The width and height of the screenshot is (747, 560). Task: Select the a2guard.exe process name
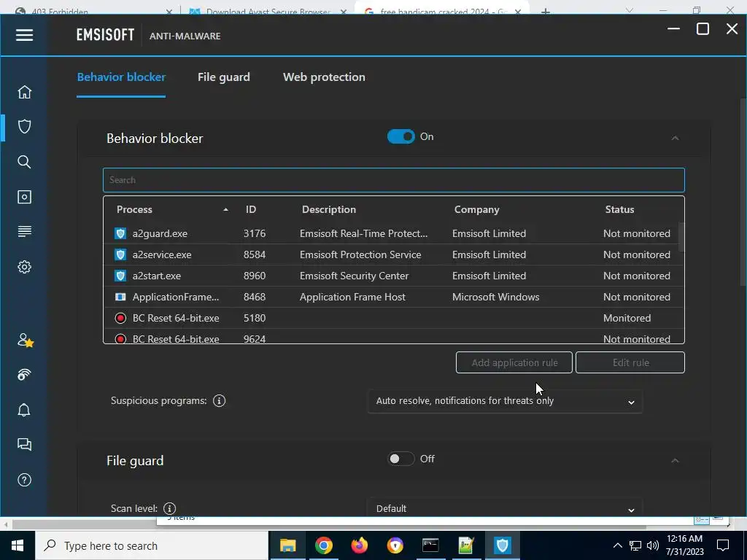point(160,234)
